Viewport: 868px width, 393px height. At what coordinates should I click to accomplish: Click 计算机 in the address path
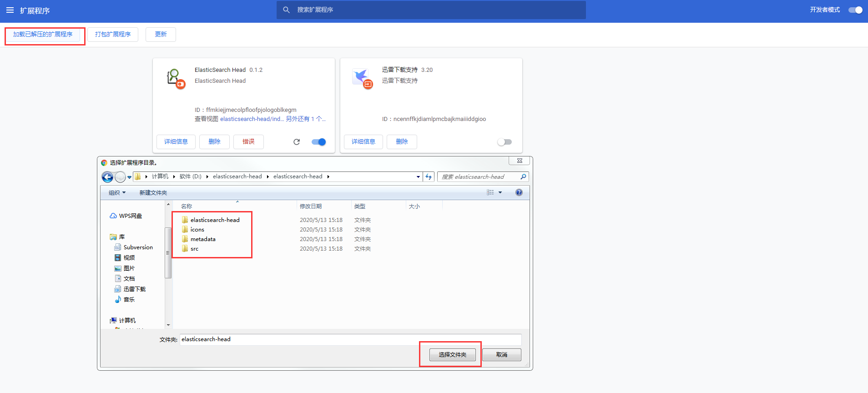click(x=160, y=176)
